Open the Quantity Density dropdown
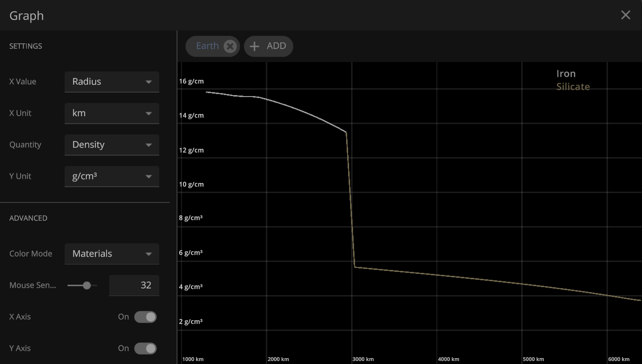Screen dimensions: 642x364 coord(112,145)
